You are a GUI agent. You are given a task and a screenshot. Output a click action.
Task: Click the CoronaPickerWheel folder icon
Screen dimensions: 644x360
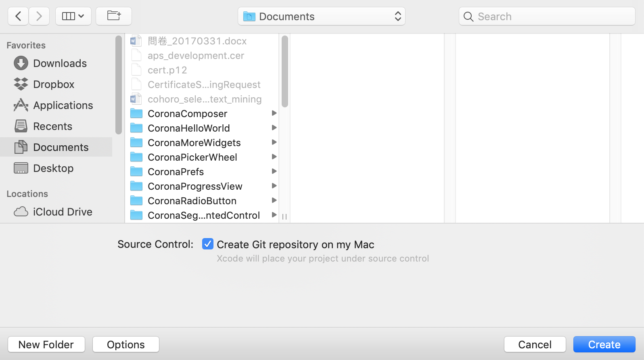pyautogui.click(x=136, y=157)
